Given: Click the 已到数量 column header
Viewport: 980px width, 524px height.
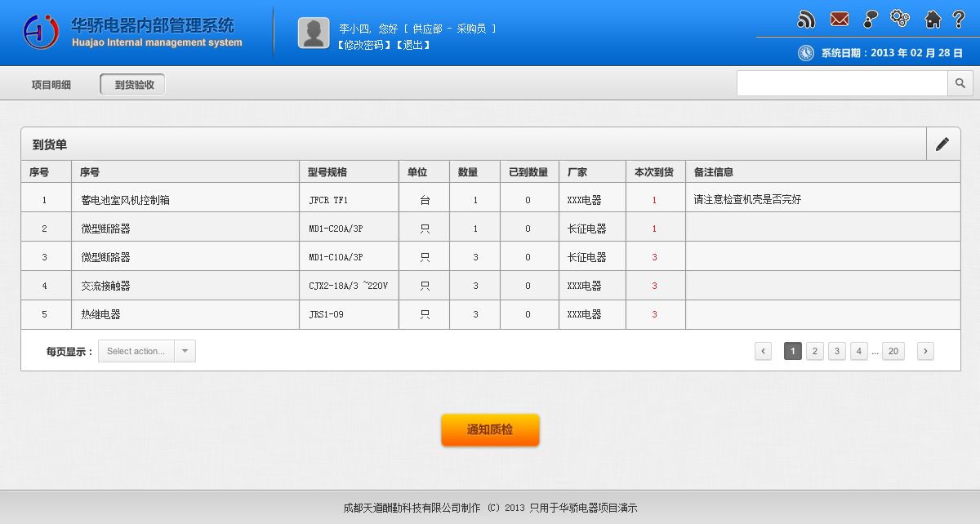Looking at the screenshot, I should pyautogui.click(x=528, y=172).
